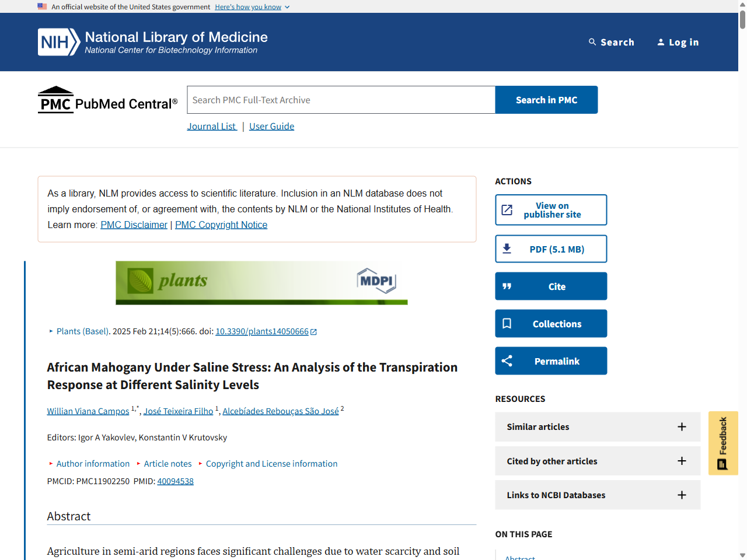Expand the Similar articles section
The width and height of the screenshot is (747, 560).
pyautogui.click(x=682, y=427)
